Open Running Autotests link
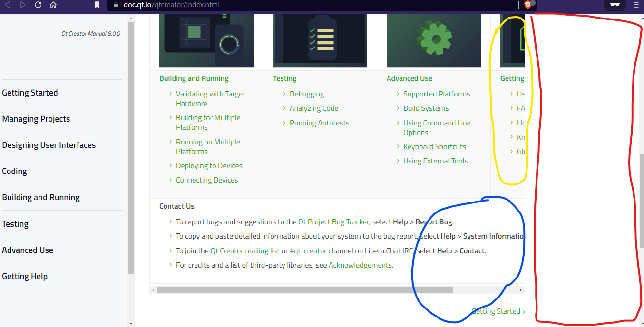644x327 pixels. (x=319, y=123)
